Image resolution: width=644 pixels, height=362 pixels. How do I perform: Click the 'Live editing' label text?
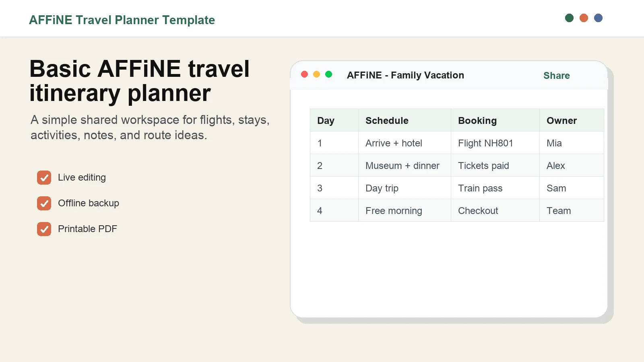coord(82,177)
